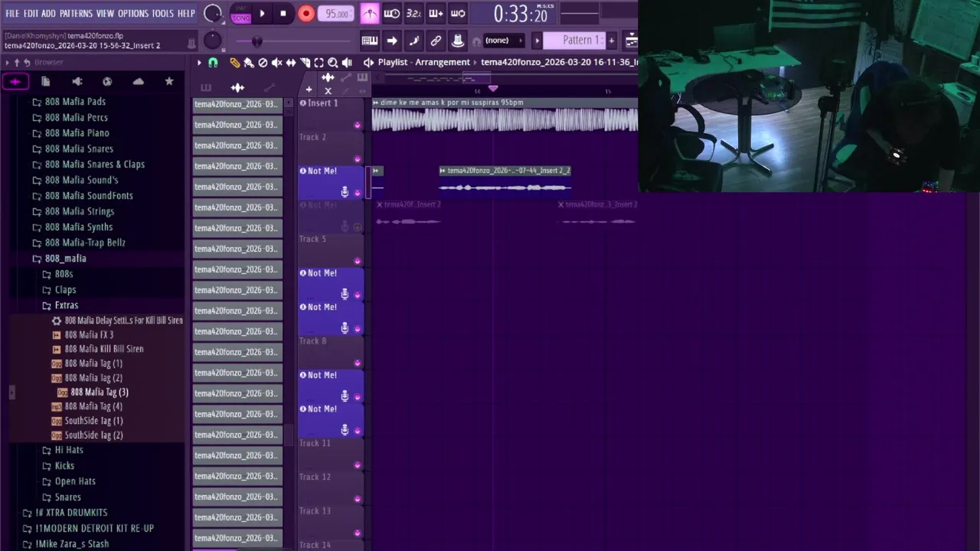
Task: Click the master volume knob
Action: (x=213, y=13)
